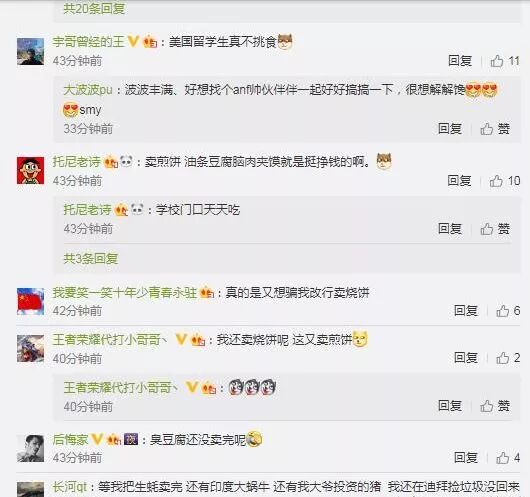Like 后悔家's 臭豆腐 comment

tap(508, 458)
